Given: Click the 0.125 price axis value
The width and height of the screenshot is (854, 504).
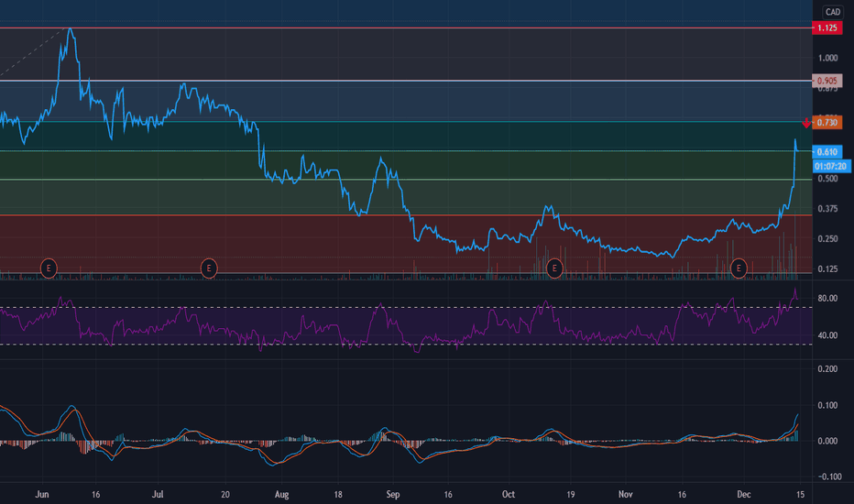Looking at the screenshot, I should pyautogui.click(x=827, y=269).
